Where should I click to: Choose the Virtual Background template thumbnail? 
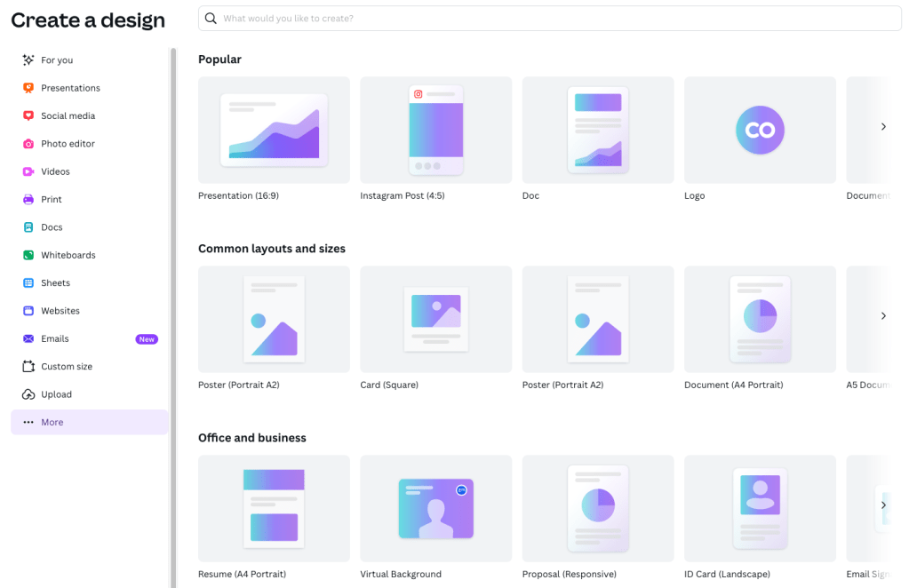[x=435, y=508]
